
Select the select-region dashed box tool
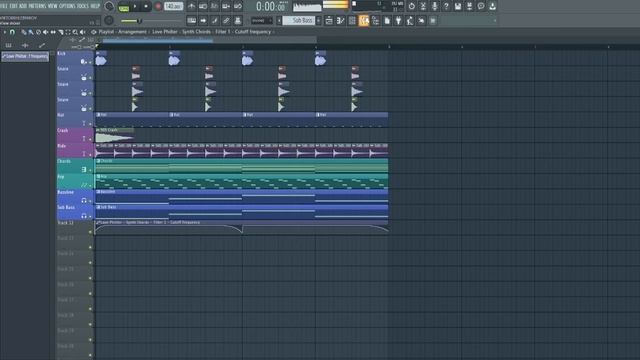68,32
